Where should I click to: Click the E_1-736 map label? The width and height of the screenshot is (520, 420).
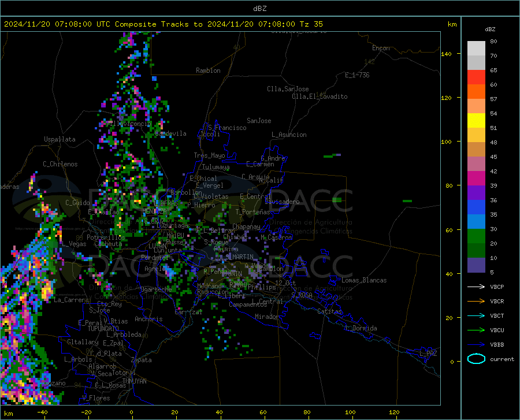(x=357, y=75)
